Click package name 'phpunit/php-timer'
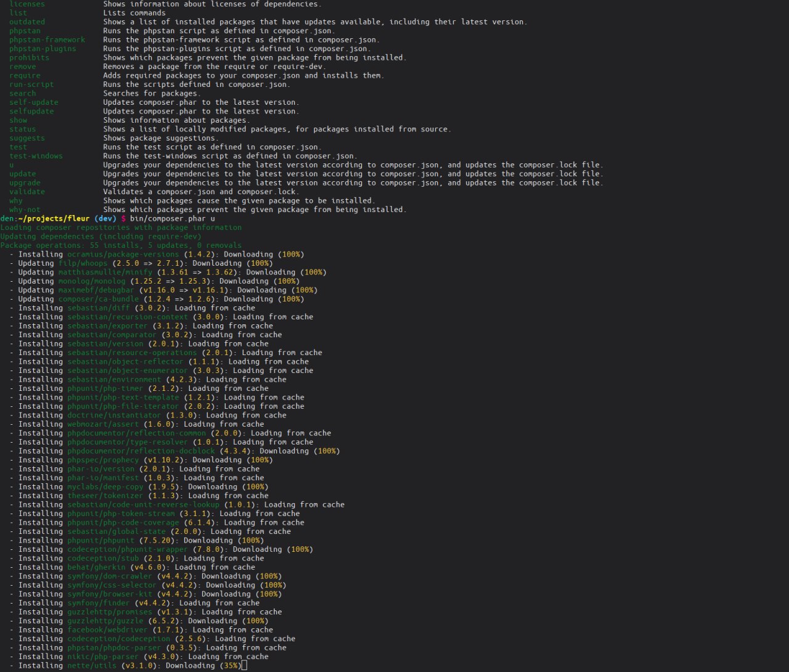This screenshot has height=672, width=789. pyautogui.click(x=105, y=388)
